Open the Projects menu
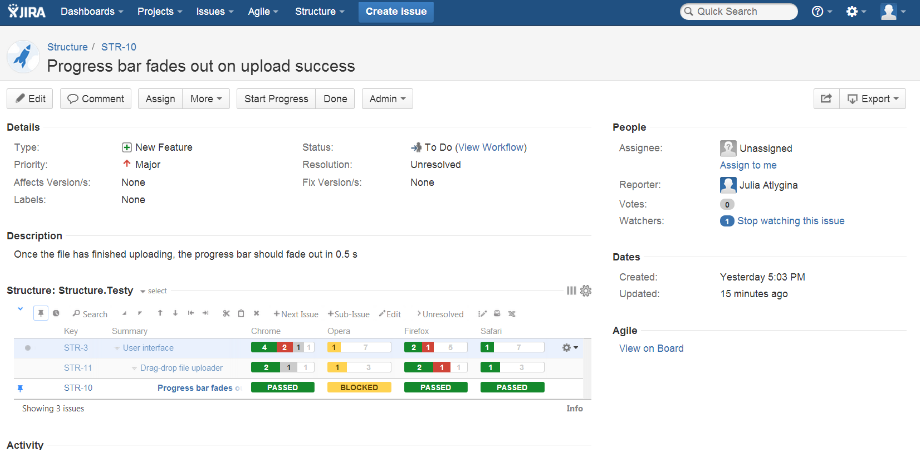Viewport: 920px width, 450px height. coord(160,12)
